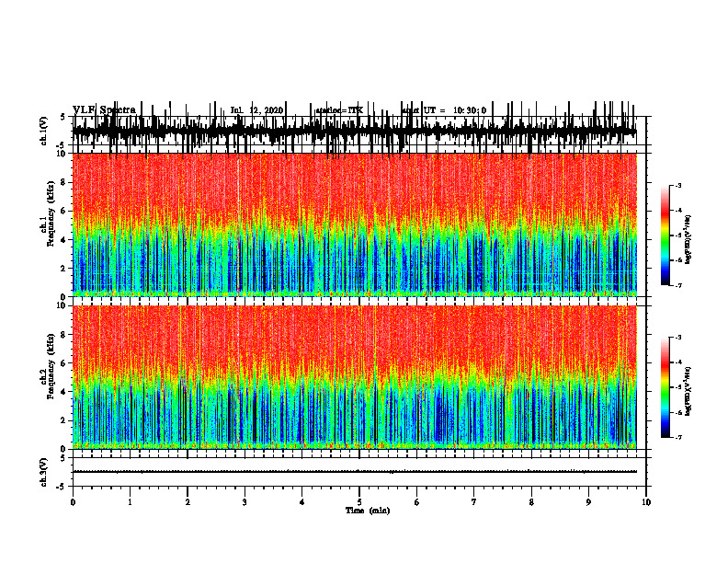Select the "ch.1(V)" waveform axis label

click(x=44, y=131)
